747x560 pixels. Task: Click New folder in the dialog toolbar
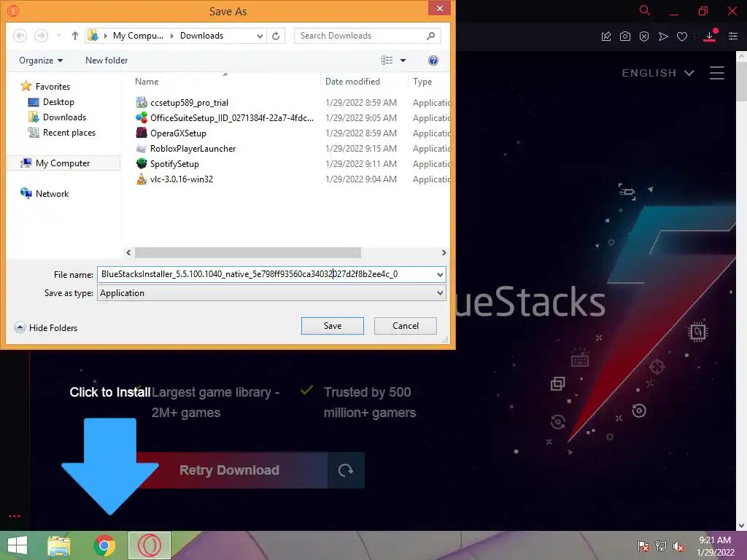pyautogui.click(x=107, y=61)
